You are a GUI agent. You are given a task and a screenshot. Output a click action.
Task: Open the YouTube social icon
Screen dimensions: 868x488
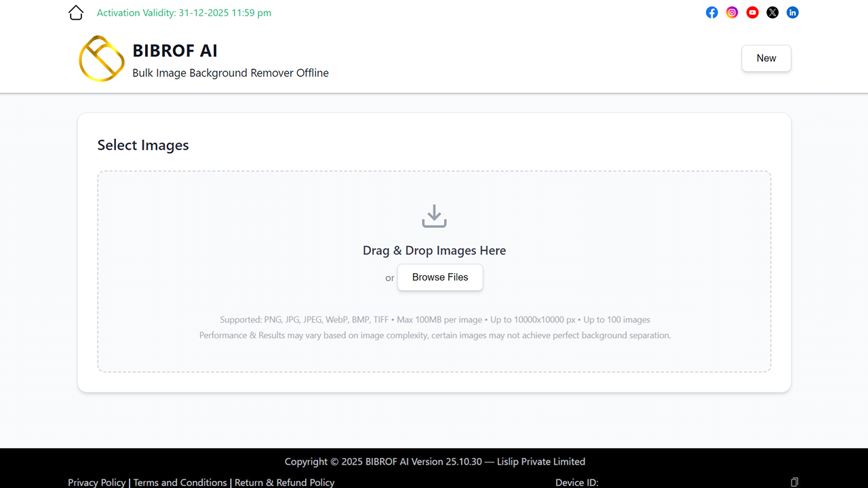[x=752, y=12]
